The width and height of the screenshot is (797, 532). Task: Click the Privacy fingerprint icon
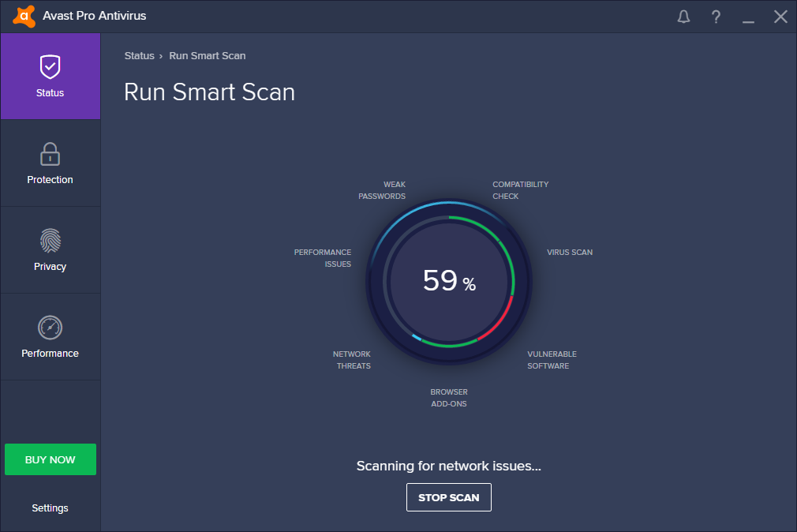pyautogui.click(x=51, y=241)
